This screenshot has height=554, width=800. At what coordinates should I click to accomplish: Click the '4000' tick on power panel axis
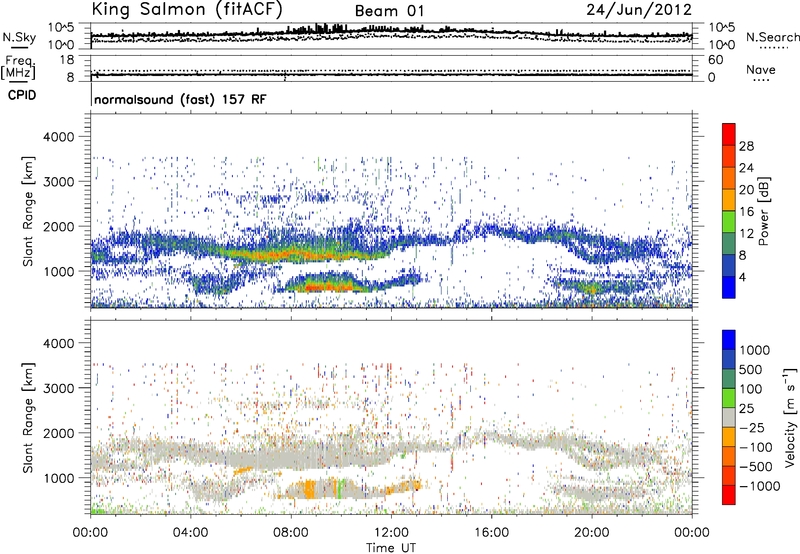(x=58, y=137)
